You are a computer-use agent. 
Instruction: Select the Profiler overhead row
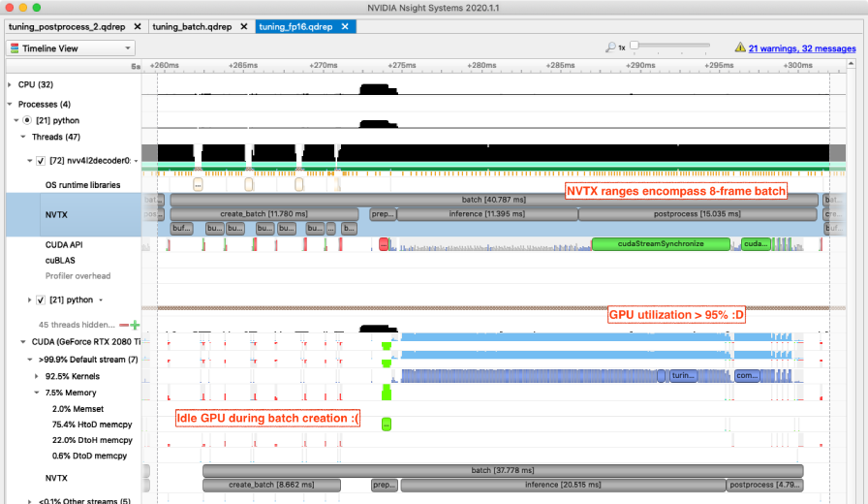[x=78, y=276]
